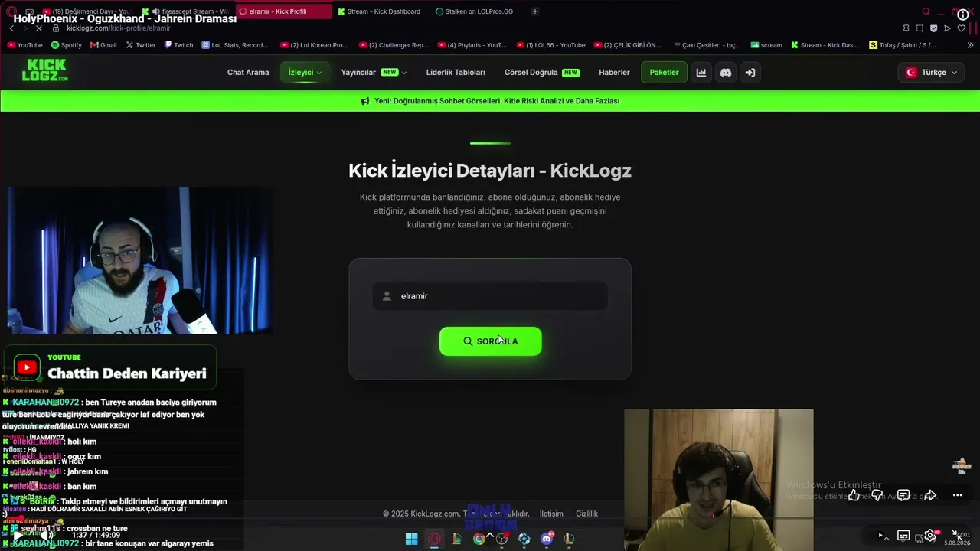Open Opera GX from the Windows taskbar

(x=434, y=539)
